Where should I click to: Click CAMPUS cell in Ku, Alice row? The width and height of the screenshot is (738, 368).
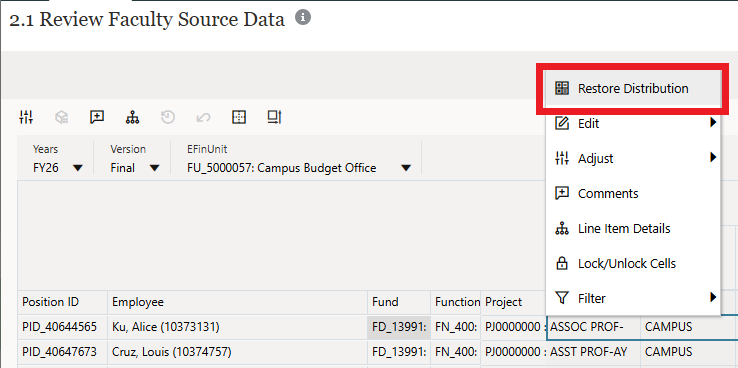(x=689, y=327)
